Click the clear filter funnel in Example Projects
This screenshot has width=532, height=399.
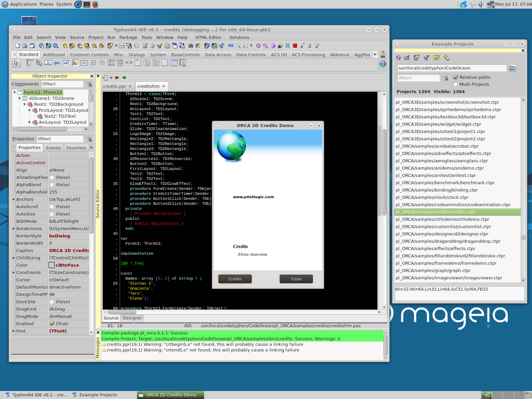tap(446, 78)
